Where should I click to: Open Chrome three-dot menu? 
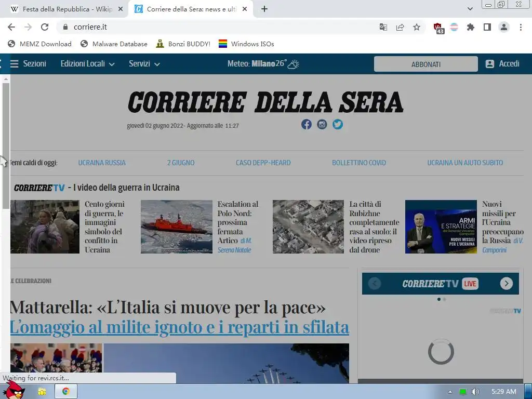tap(521, 27)
